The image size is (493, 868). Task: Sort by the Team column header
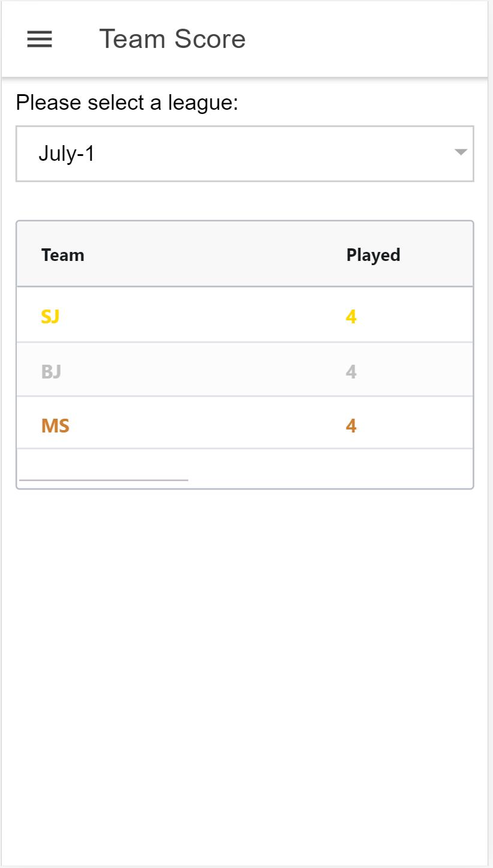pos(63,255)
